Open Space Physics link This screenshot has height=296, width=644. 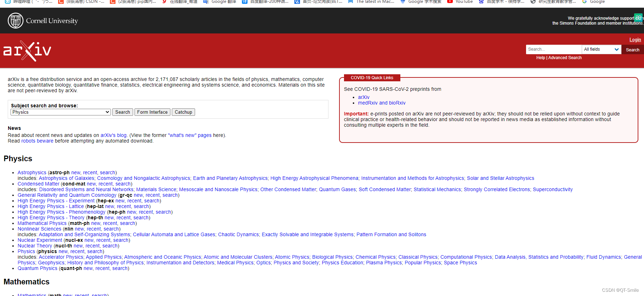pos(460,263)
